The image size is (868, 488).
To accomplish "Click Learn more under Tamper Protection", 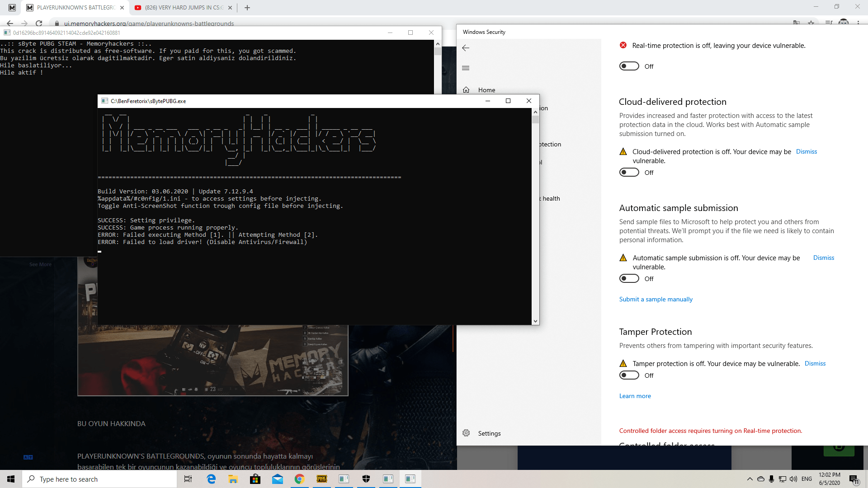I will click(x=635, y=396).
